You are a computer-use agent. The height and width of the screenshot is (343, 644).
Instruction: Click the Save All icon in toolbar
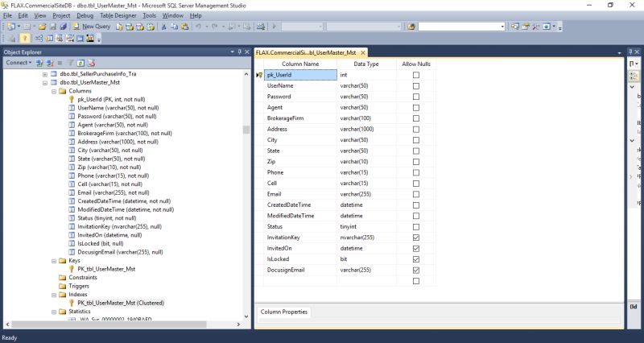coord(63,27)
